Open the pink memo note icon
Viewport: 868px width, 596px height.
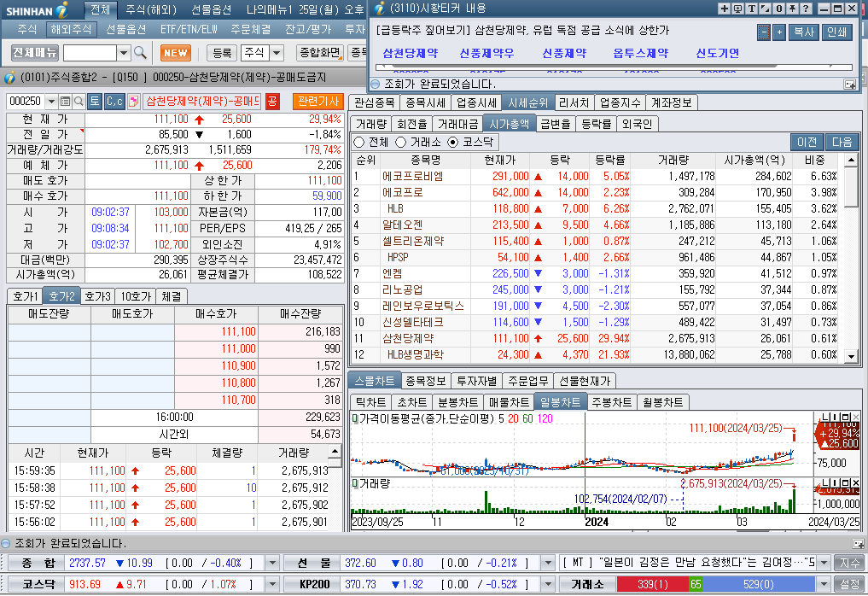133,102
